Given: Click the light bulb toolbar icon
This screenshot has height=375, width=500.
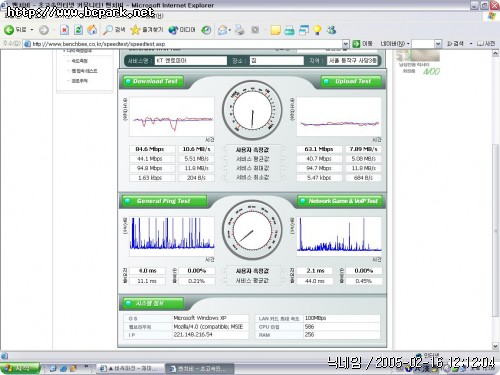Looking at the screenshot, I should point(317,30).
